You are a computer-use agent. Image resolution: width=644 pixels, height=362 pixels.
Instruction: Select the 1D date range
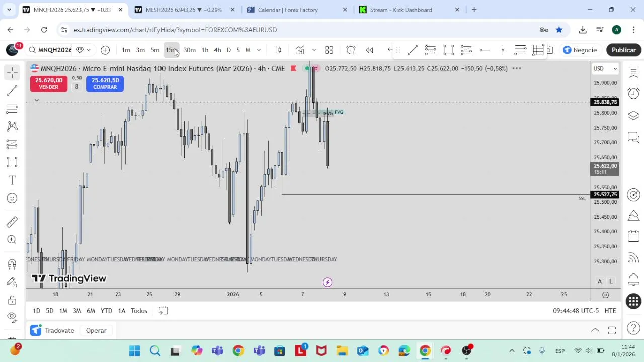[36, 311]
